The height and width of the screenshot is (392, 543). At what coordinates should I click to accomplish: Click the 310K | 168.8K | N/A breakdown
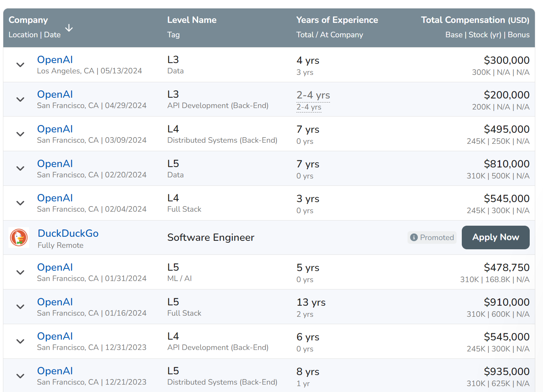(x=495, y=280)
